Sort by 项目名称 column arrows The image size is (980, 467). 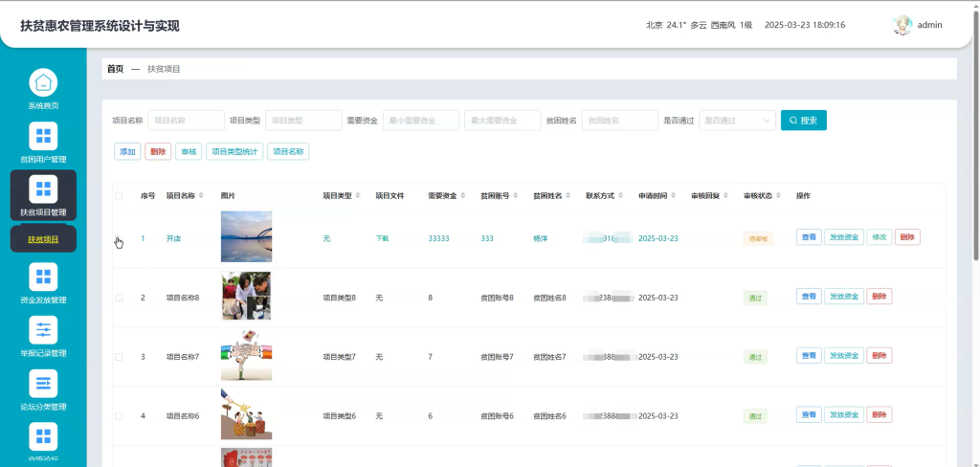tap(201, 195)
